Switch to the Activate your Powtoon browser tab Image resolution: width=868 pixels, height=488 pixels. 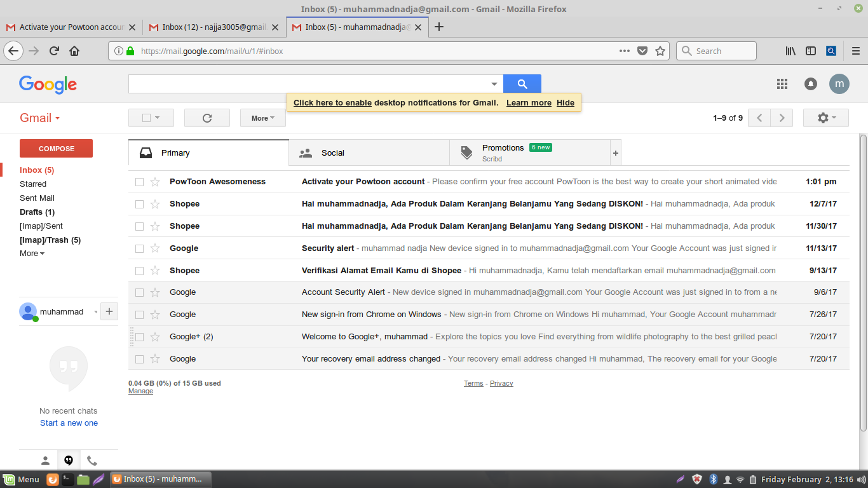[x=71, y=27]
